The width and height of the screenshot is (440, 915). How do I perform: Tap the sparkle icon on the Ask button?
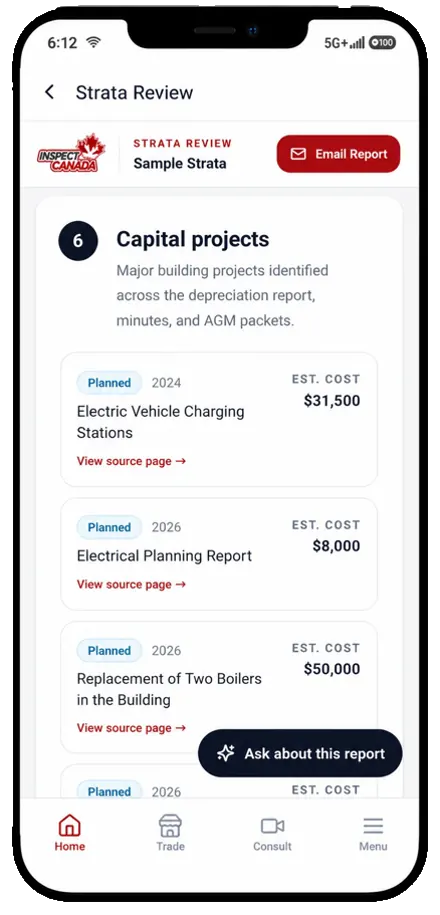coord(225,753)
